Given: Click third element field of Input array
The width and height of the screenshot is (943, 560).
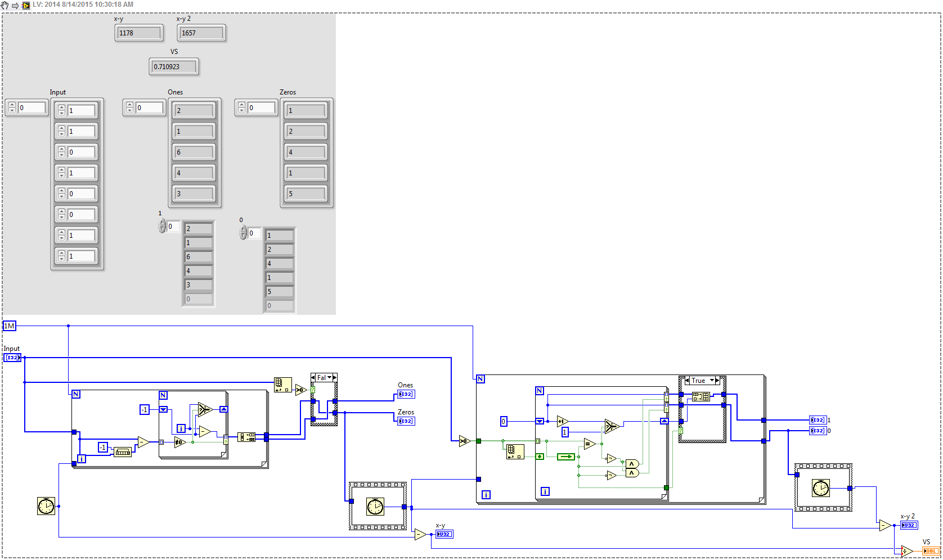Looking at the screenshot, I should (81, 152).
